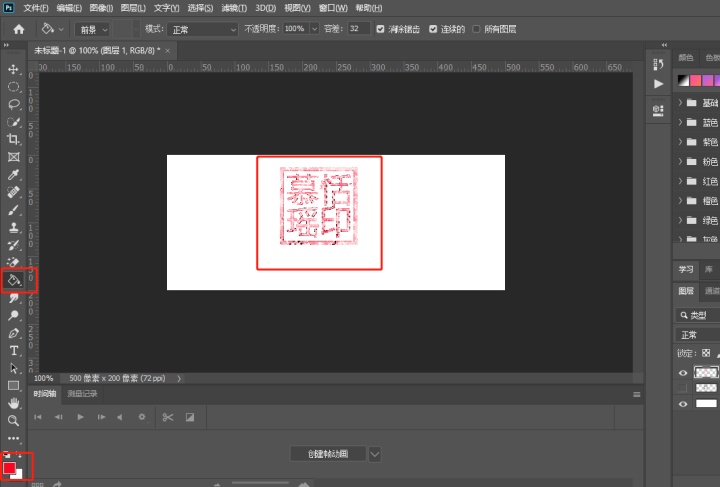Switch to the 测量记录 tab

click(x=83, y=394)
